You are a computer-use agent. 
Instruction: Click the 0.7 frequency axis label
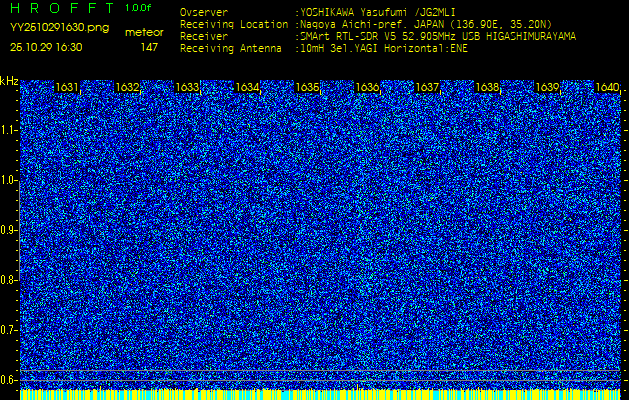pos(9,330)
